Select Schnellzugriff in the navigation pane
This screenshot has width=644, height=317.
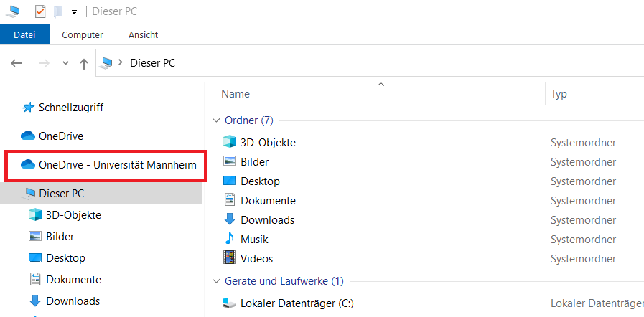[70, 108]
